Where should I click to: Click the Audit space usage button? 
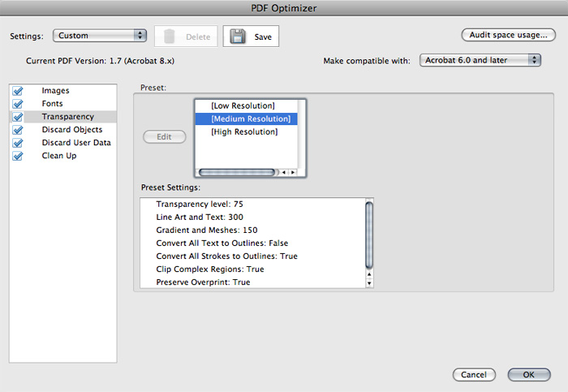coord(508,36)
